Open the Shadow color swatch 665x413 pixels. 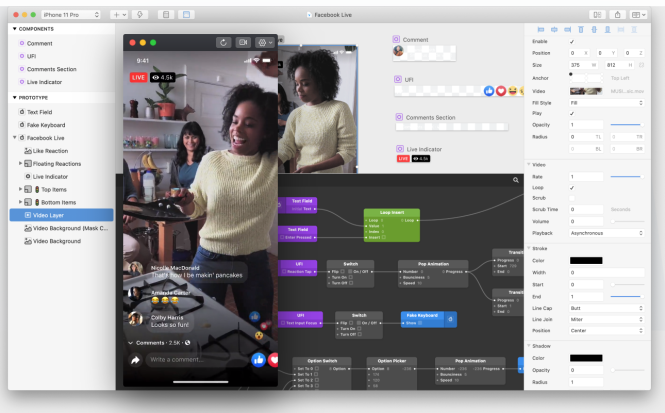(x=586, y=358)
